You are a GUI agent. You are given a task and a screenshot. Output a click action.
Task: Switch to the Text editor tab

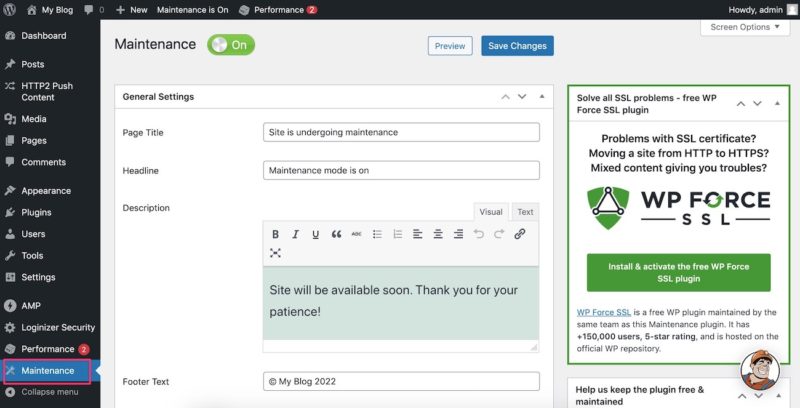[x=525, y=212]
